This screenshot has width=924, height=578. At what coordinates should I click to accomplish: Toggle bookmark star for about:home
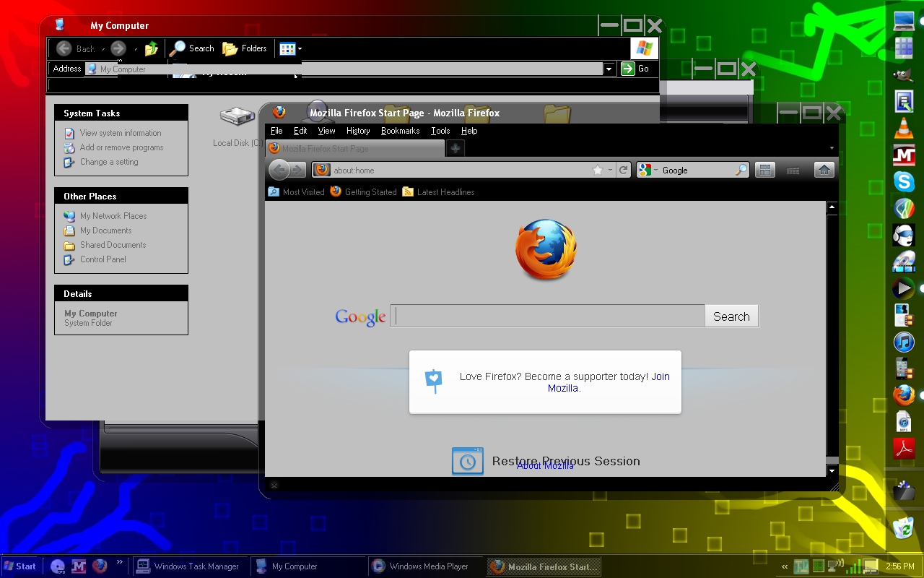point(598,170)
